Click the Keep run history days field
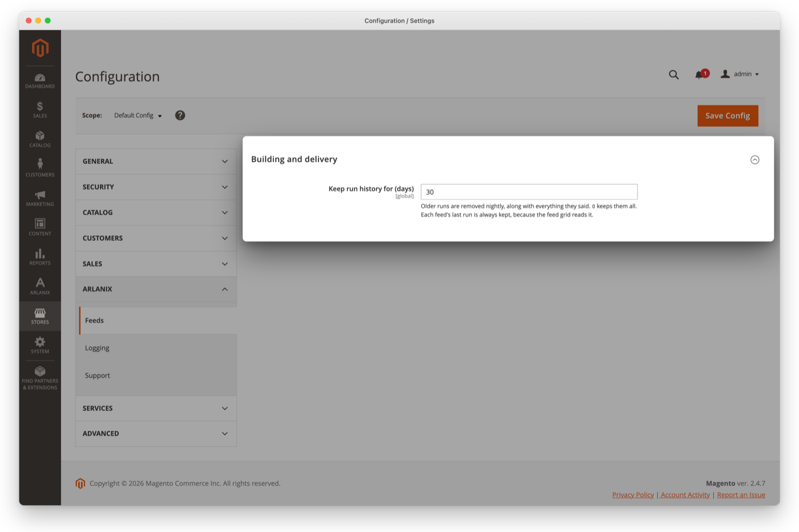The height and width of the screenshot is (532, 799). point(529,192)
